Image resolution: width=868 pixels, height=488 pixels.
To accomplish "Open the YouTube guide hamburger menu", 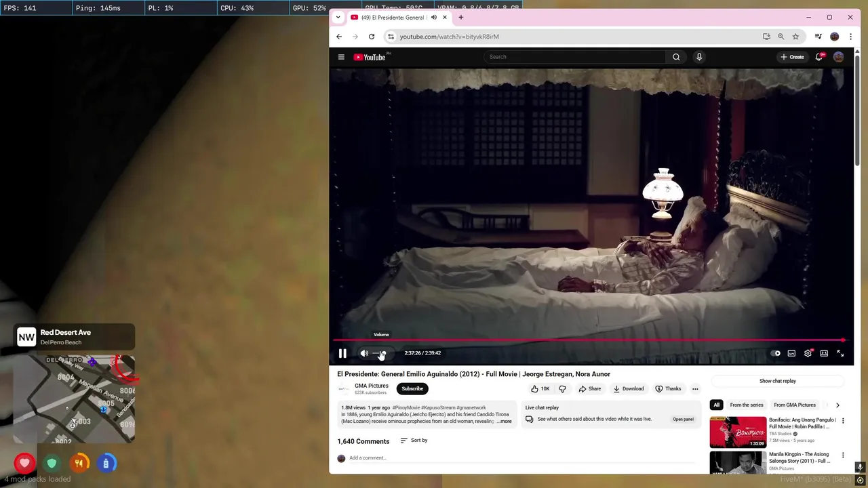I will coord(341,57).
